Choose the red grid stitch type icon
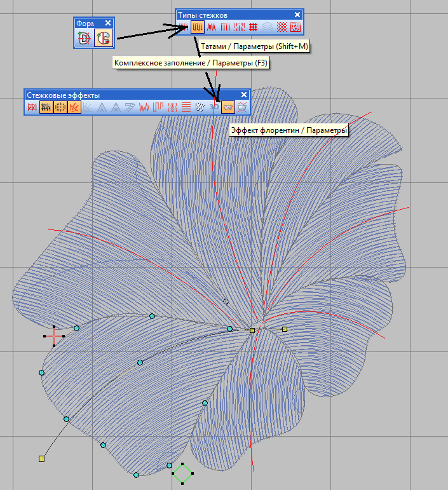The height and width of the screenshot is (490, 448). 253,27
